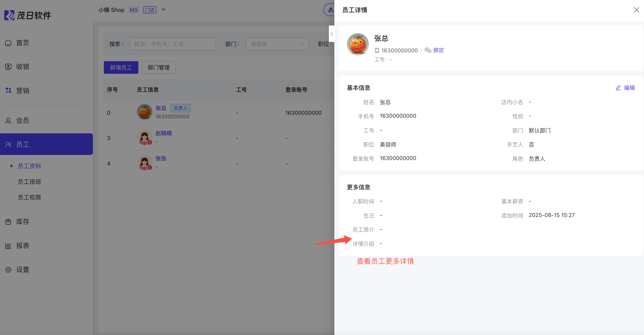
Task: Open the Cashier (收银) sidebar icon
Action: pos(8,66)
